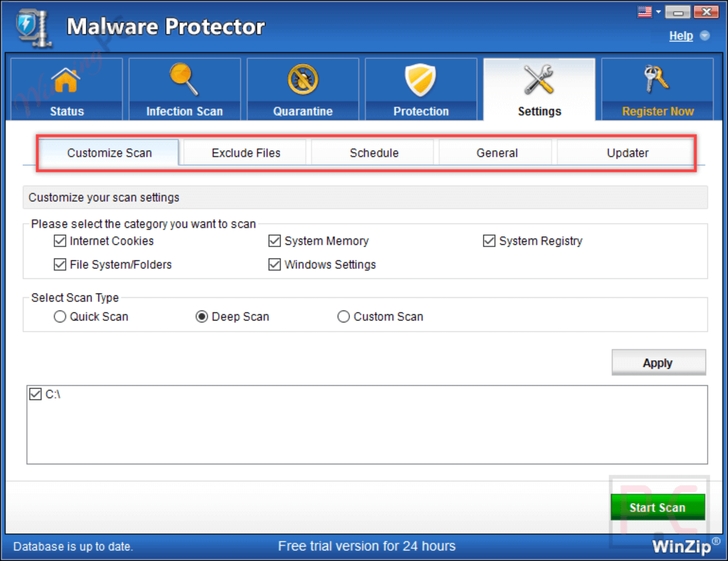Select the Custom Scan option
The height and width of the screenshot is (561, 728).
click(x=343, y=316)
